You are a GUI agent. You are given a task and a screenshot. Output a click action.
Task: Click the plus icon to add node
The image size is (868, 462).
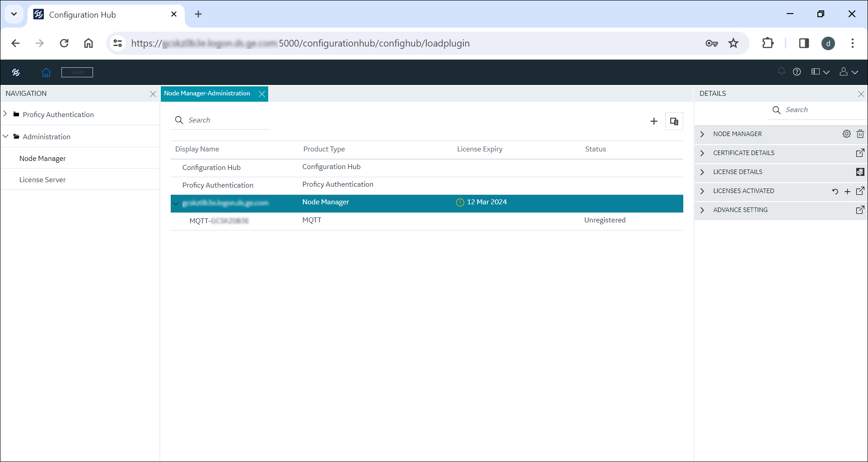tap(654, 121)
